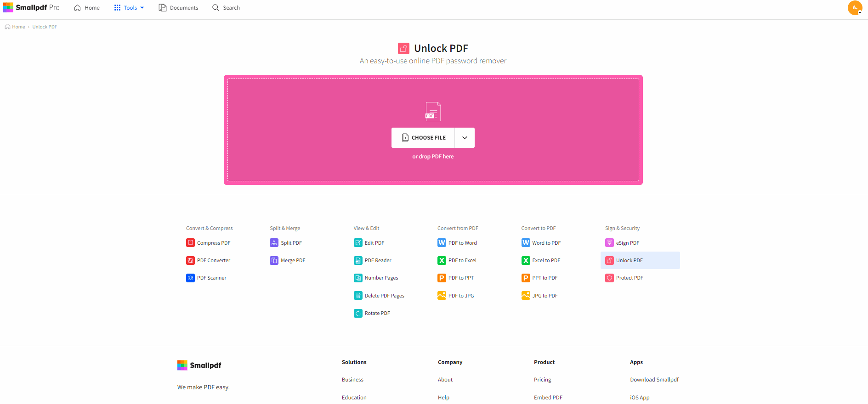This screenshot has height=404, width=868.
Task: Click the Number Pages icon
Action: click(x=358, y=278)
